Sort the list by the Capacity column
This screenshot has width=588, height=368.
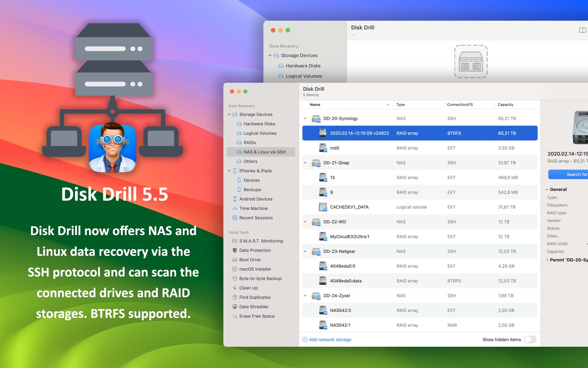click(x=506, y=104)
